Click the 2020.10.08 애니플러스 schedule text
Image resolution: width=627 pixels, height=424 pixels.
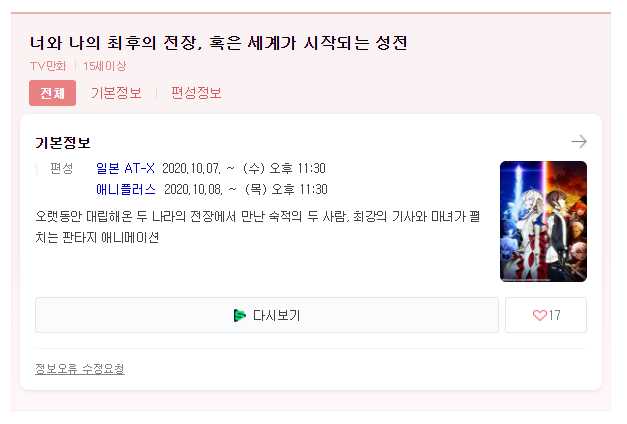coord(246,189)
